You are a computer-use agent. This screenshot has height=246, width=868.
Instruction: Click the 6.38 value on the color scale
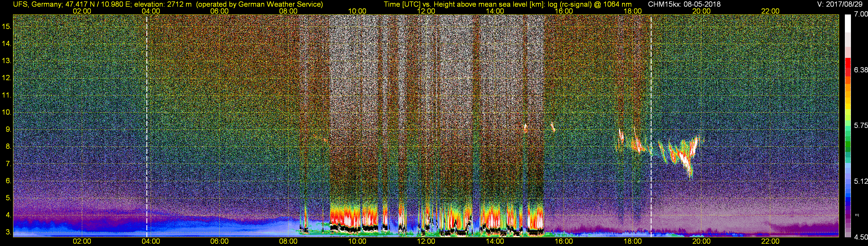[861, 70]
